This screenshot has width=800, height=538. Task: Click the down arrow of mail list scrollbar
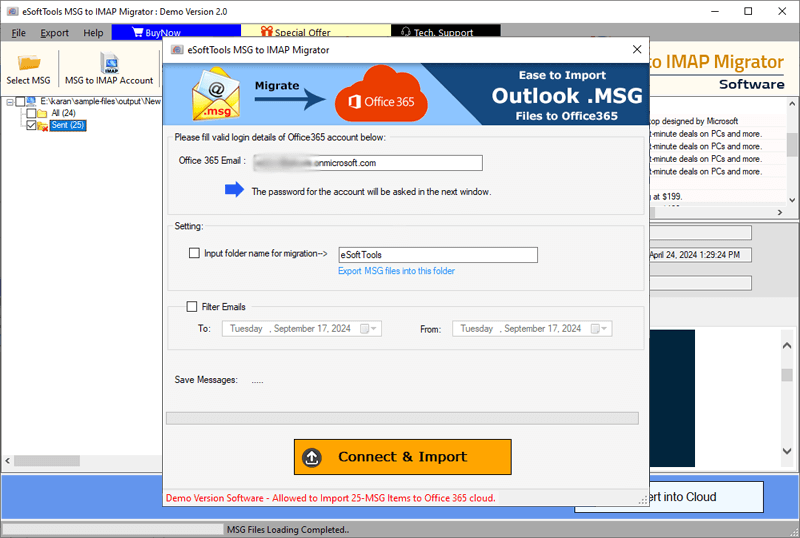[x=792, y=200]
